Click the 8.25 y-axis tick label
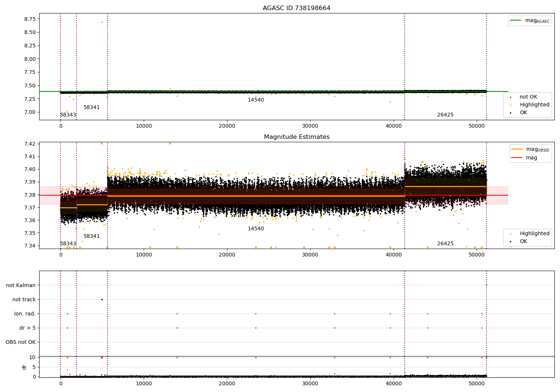Image resolution: width=560 pixels, height=392 pixels. (30, 46)
